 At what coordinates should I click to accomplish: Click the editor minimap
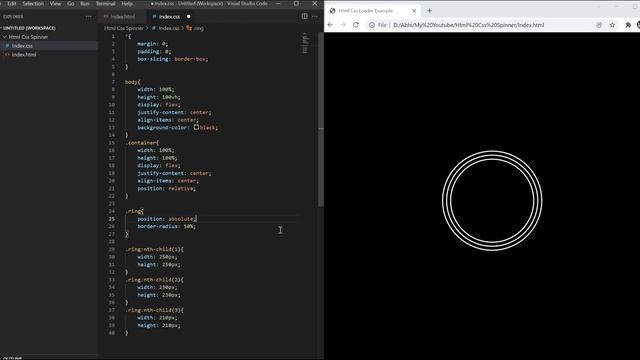(305, 43)
